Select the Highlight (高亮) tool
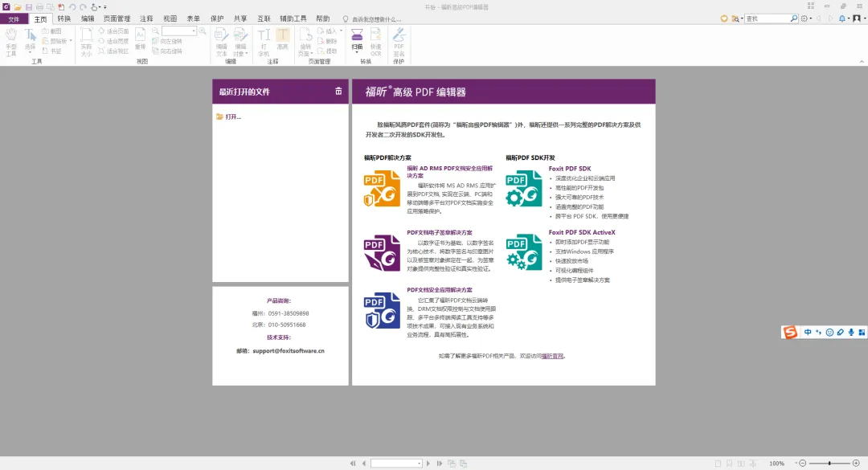 282,39
